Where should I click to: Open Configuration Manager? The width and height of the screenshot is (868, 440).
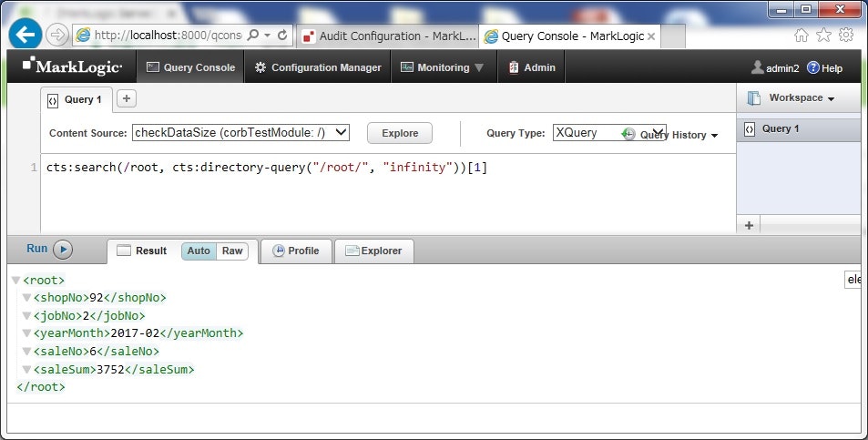pyautogui.click(x=318, y=67)
